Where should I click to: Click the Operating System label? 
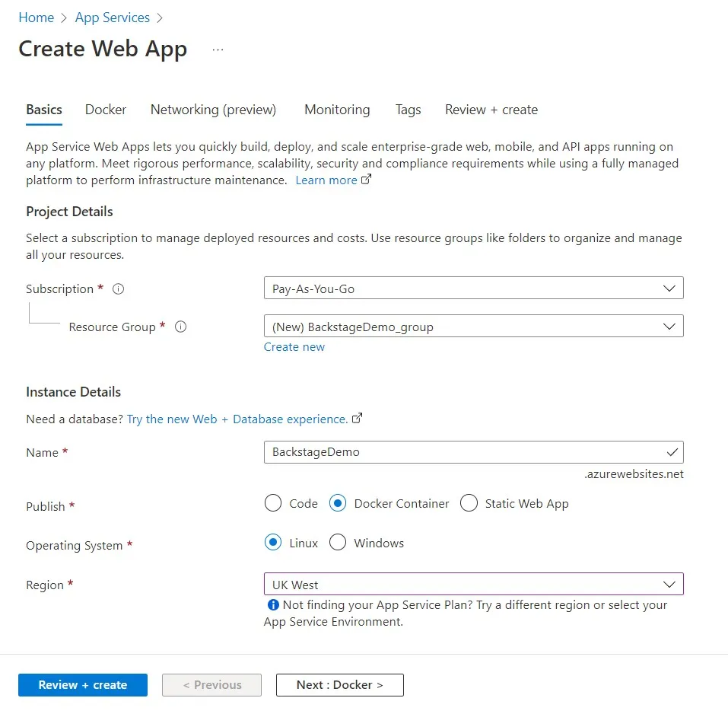[x=75, y=545]
